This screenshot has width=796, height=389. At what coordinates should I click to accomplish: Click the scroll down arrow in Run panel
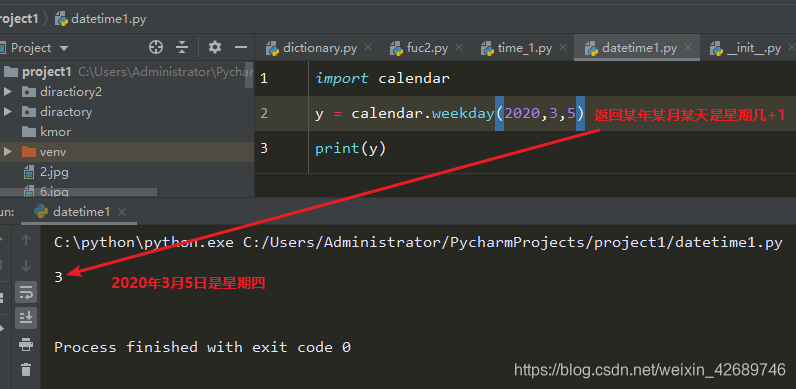(26, 266)
